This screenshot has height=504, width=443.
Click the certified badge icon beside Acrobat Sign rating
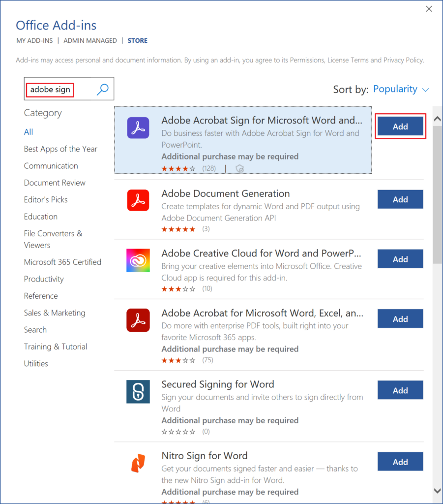240,168
